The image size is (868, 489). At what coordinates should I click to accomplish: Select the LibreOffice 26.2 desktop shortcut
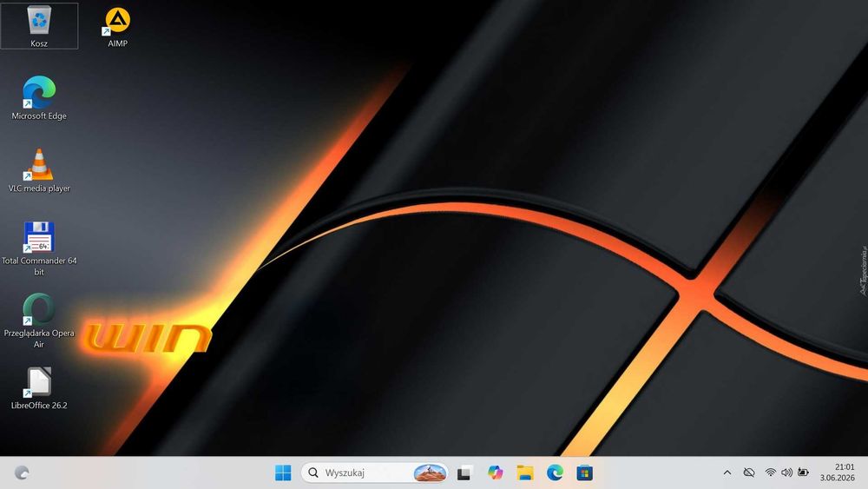pos(39,388)
